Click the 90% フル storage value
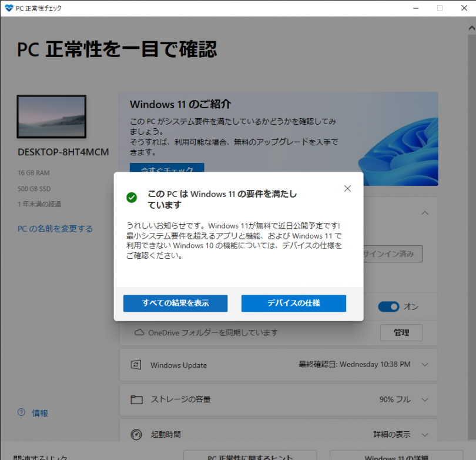Image resolution: width=476 pixels, height=460 pixels. tap(395, 399)
